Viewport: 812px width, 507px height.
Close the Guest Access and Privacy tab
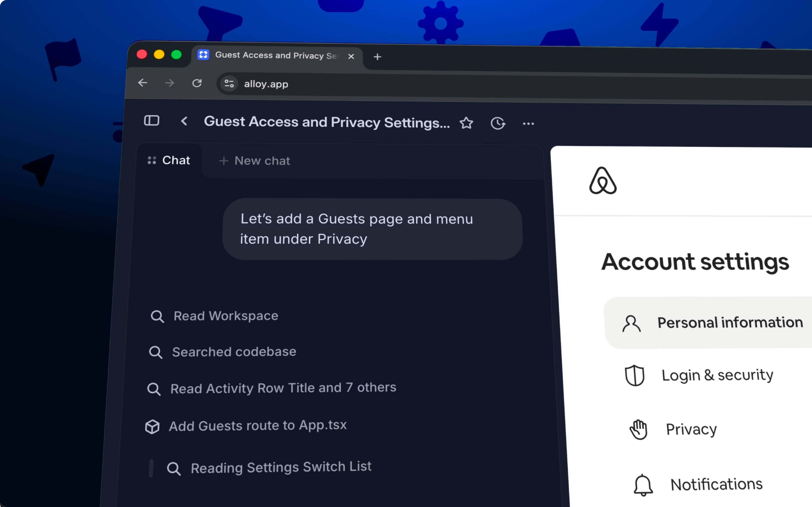pos(351,56)
